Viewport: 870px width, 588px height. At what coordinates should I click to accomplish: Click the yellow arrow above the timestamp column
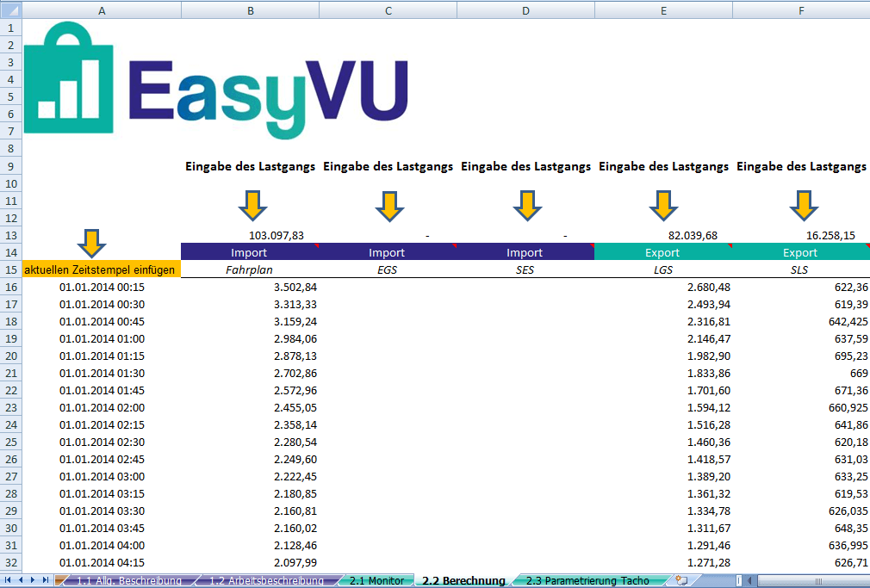click(97, 243)
